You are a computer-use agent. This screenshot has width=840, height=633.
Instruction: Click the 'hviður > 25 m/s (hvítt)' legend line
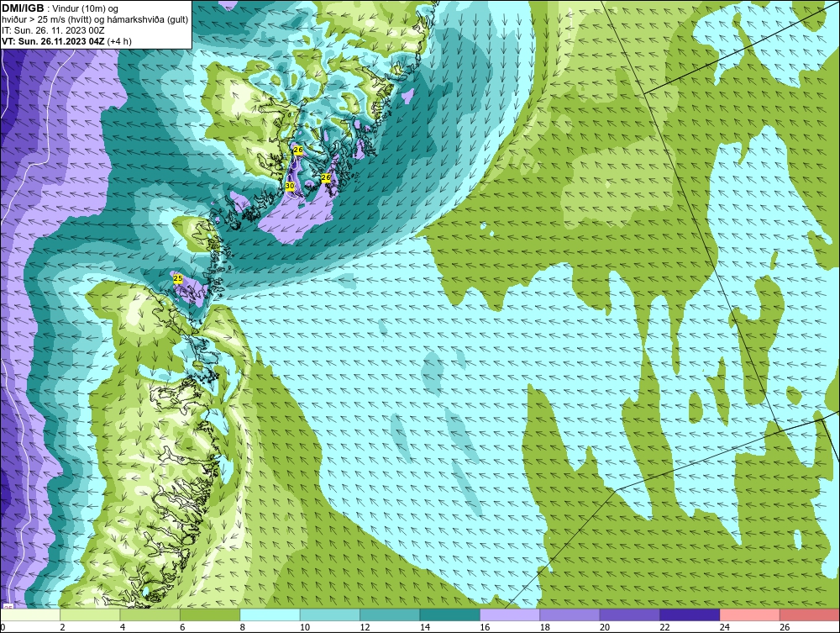pos(48,20)
